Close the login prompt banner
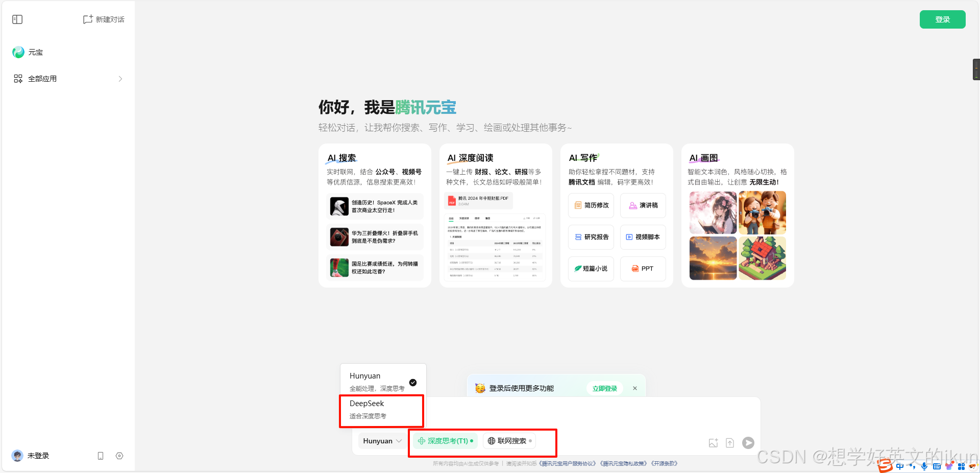This screenshot has width=980, height=473. click(635, 388)
